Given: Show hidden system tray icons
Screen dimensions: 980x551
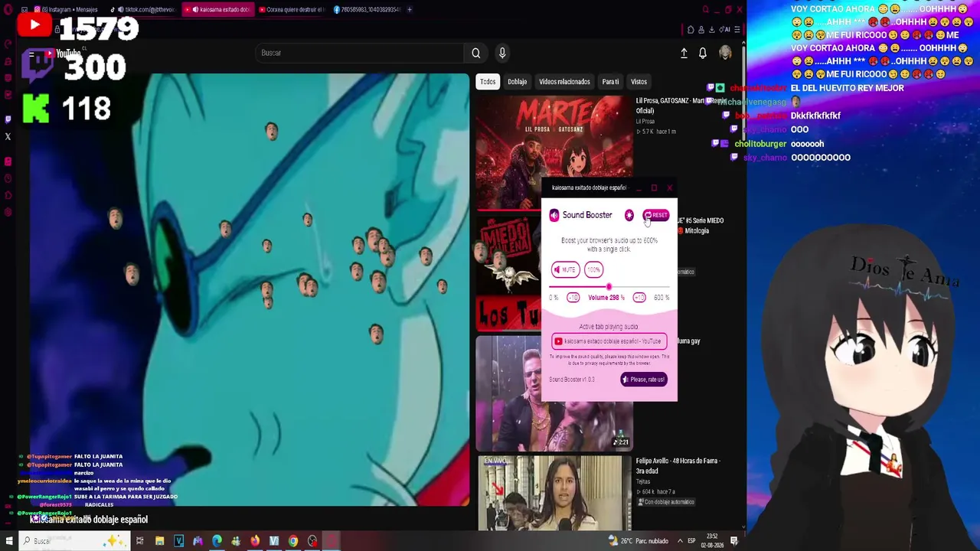Looking at the screenshot, I should pyautogui.click(x=680, y=541).
